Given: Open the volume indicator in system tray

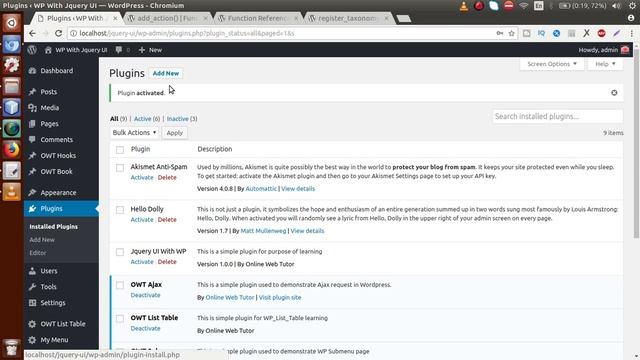Looking at the screenshot, I should tap(616, 6).
